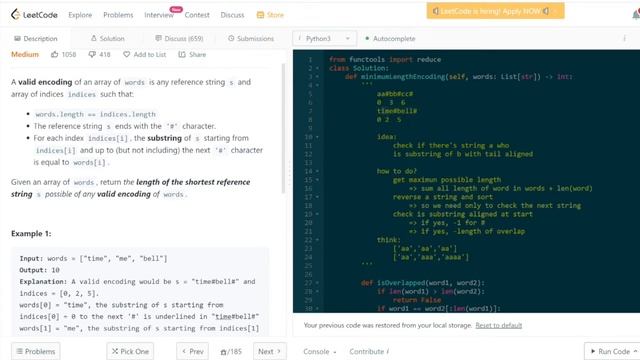Click the Contribute link
640x360 pixels.
click(369, 351)
